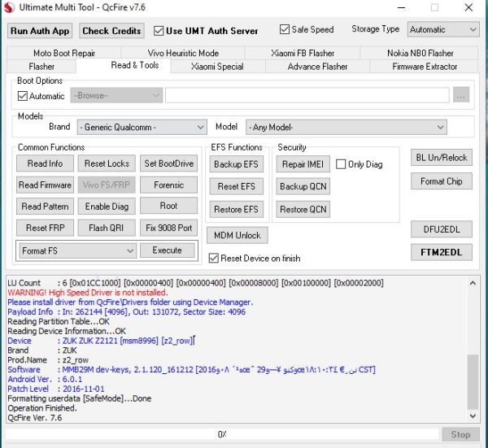The height and width of the screenshot is (448, 488).
Task: Click the Reset Locks button
Action: 107,163
